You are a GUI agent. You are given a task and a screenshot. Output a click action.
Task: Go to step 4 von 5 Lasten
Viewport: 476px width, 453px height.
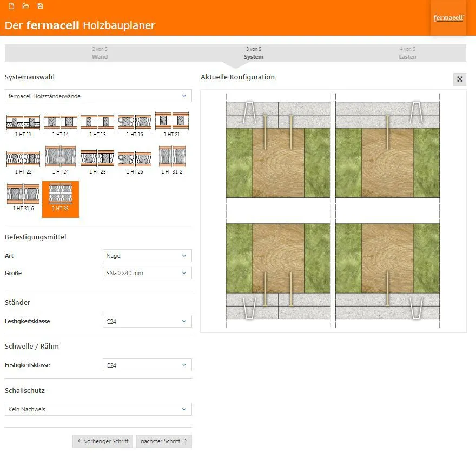pos(407,53)
